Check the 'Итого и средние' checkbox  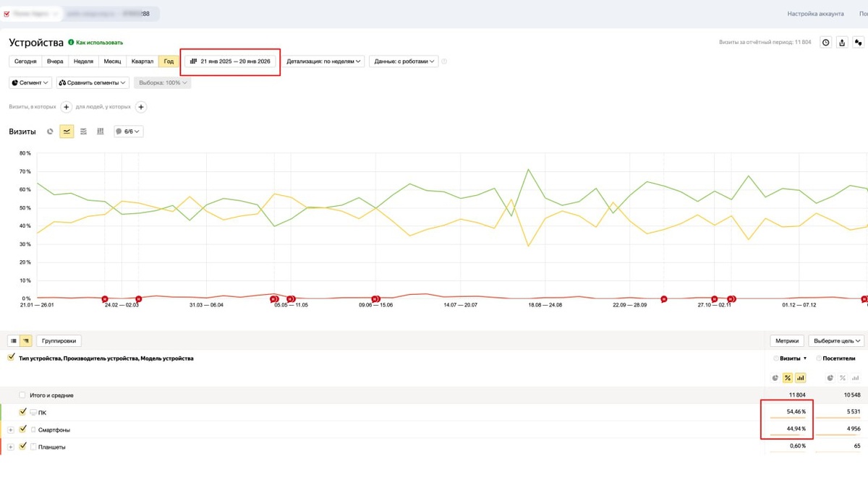(x=22, y=395)
